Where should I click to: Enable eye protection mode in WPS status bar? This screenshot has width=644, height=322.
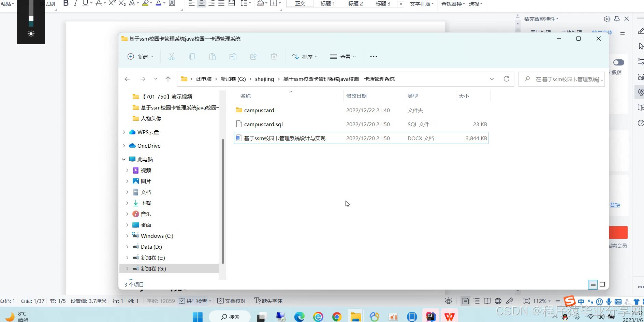tap(449, 301)
